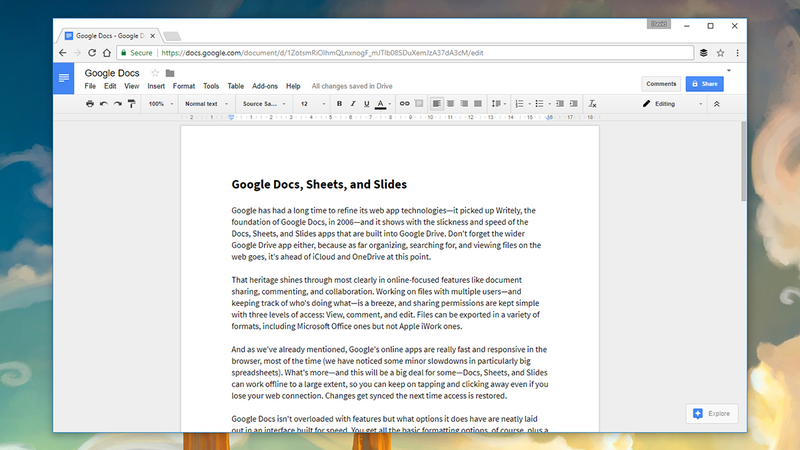The image size is (800, 450).
Task: Open the Edit menu
Action: [110, 86]
